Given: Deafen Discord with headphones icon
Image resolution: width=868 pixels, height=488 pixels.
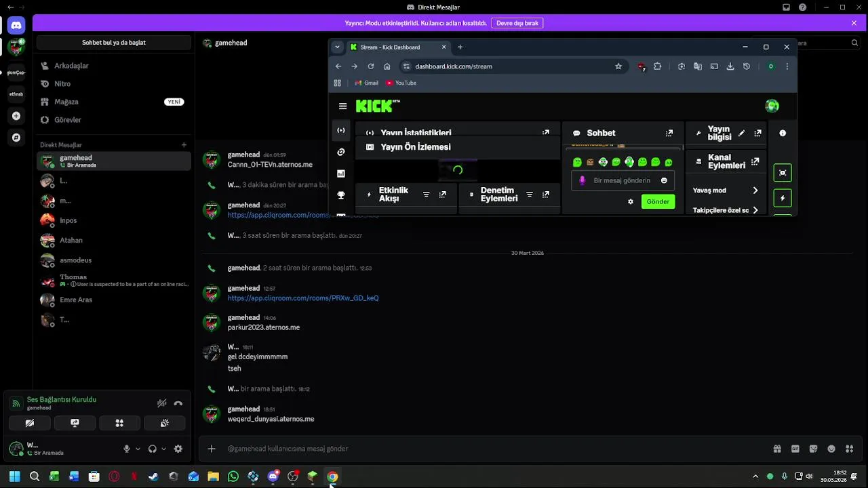Looking at the screenshot, I should pyautogui.click(x=153, y=449).
